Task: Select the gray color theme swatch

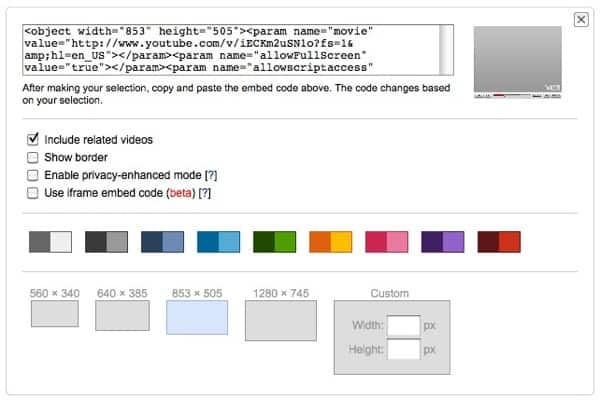Action: point(51,242)
